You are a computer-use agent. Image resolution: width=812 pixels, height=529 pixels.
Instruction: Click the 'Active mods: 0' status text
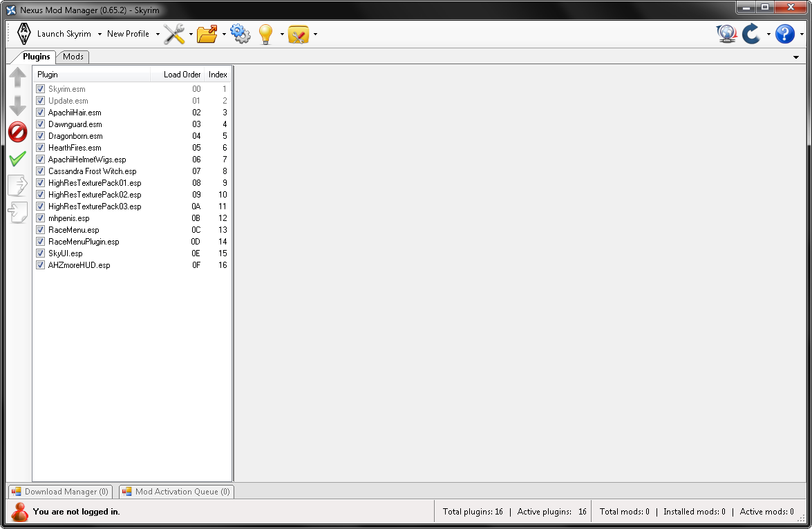(x=766, y=512)
